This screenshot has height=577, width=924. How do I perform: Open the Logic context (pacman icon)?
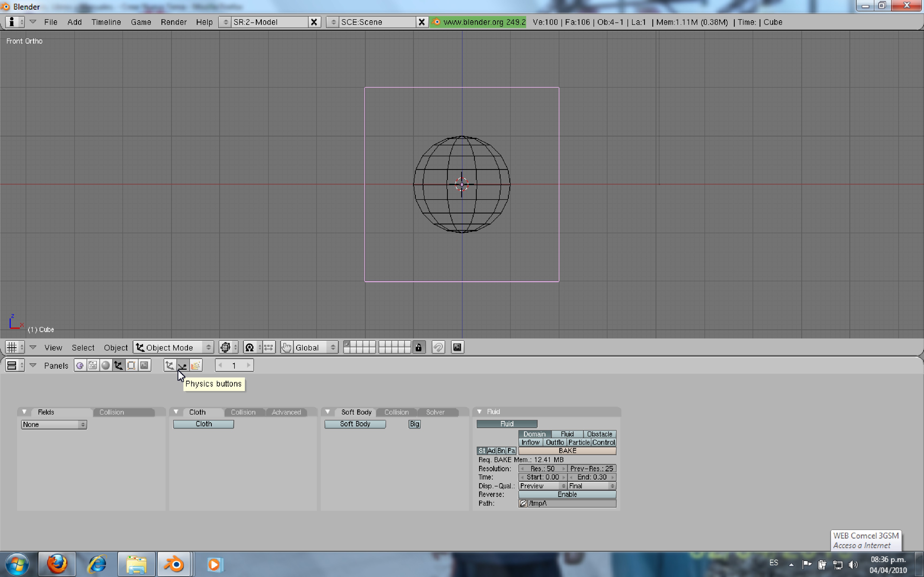(80, 365)
